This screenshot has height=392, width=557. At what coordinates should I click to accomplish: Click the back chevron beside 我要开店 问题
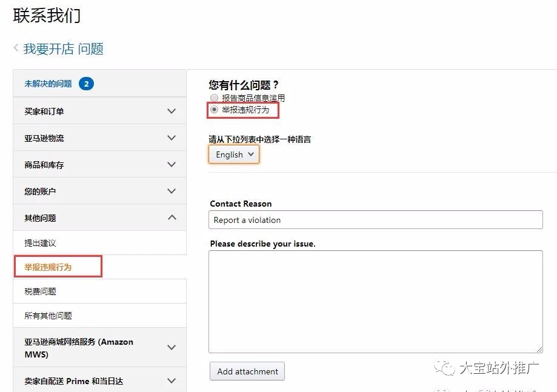point(16,48)
